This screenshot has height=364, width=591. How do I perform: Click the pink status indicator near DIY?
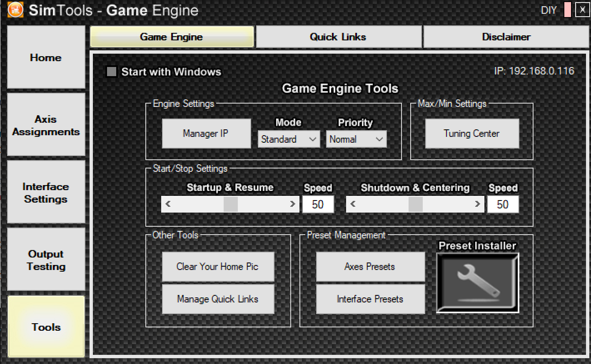click(567, 10)
